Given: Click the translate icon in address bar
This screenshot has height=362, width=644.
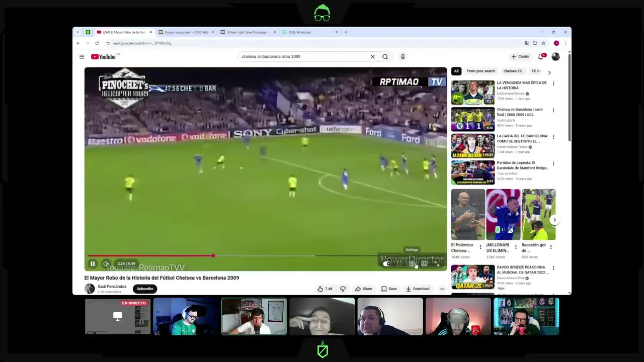Looking at the screenshot, I should tap(527, 43).
